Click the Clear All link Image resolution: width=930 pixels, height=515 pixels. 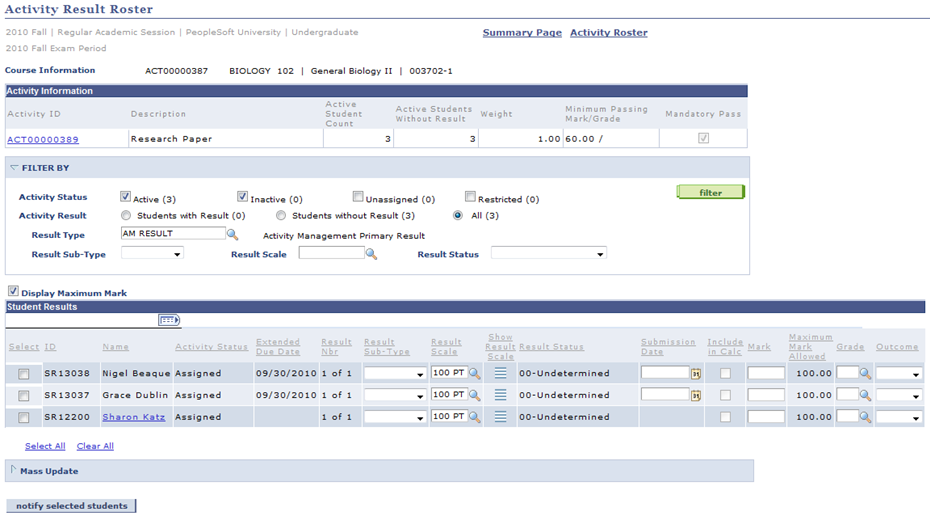[95, 446]
